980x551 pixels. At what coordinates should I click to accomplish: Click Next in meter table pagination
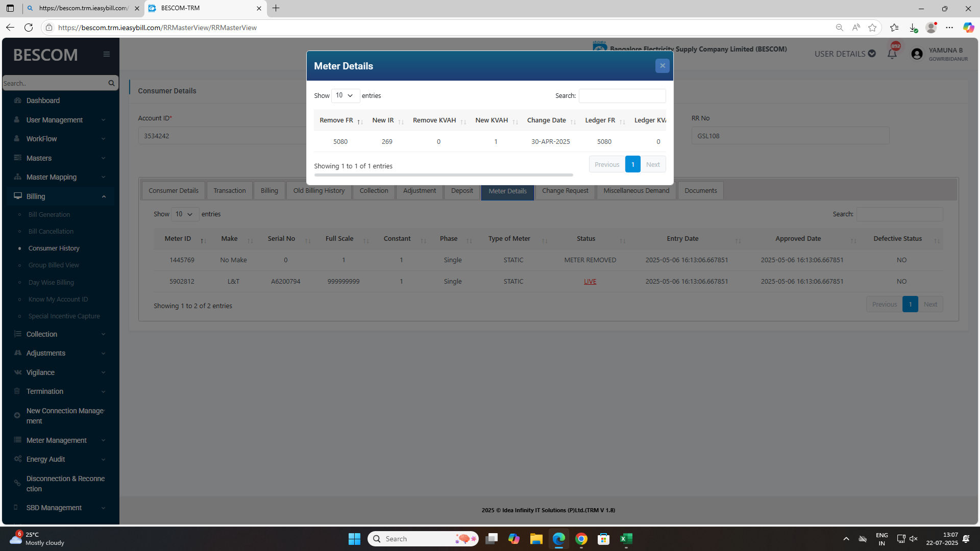(930, 304)
